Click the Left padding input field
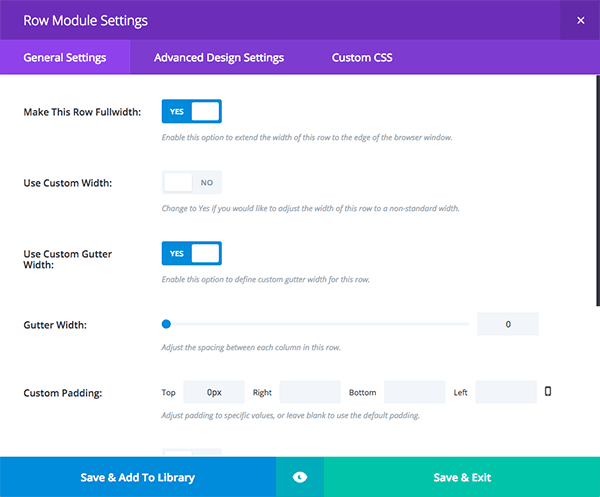 pos(506,392)
